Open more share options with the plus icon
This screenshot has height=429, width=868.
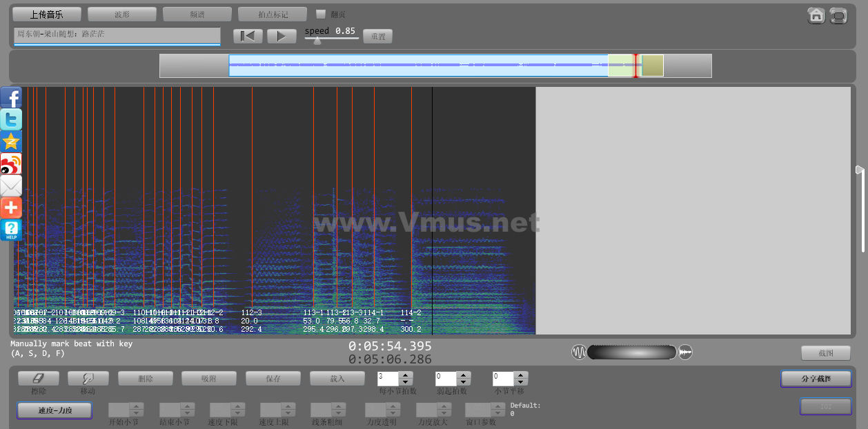pyautogui.click(x=11, y=208)
